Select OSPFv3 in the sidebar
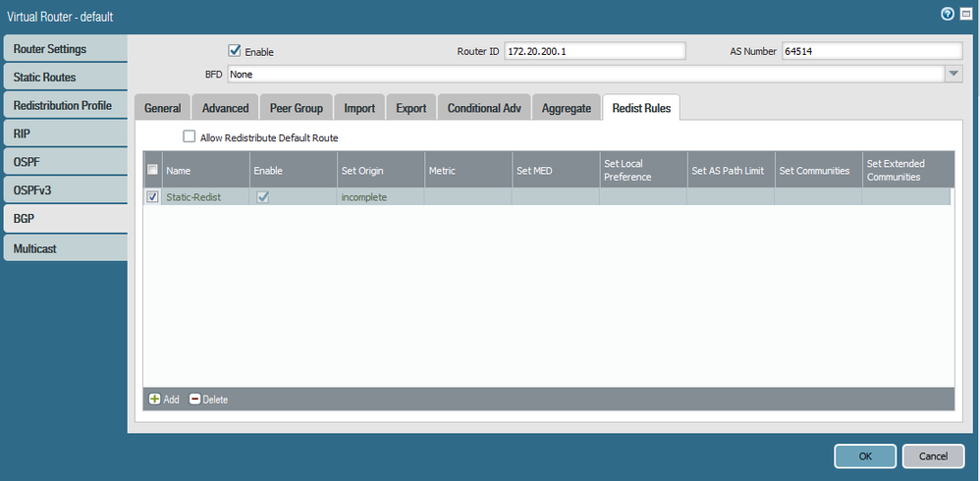The width and height of the screenshot is (980, 481). 66,191
